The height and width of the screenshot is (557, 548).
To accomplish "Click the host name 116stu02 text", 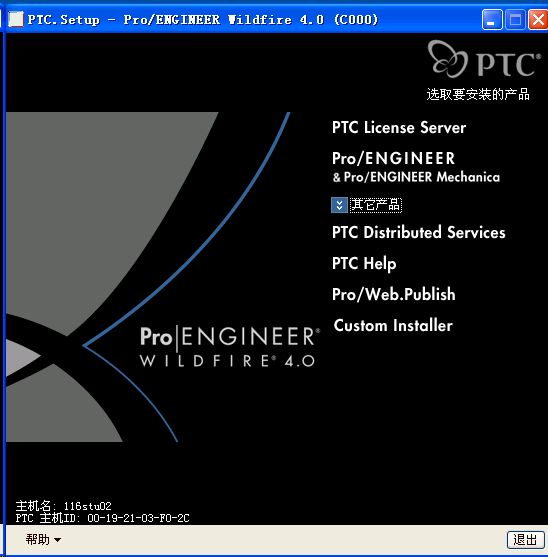I will point(87,506).
